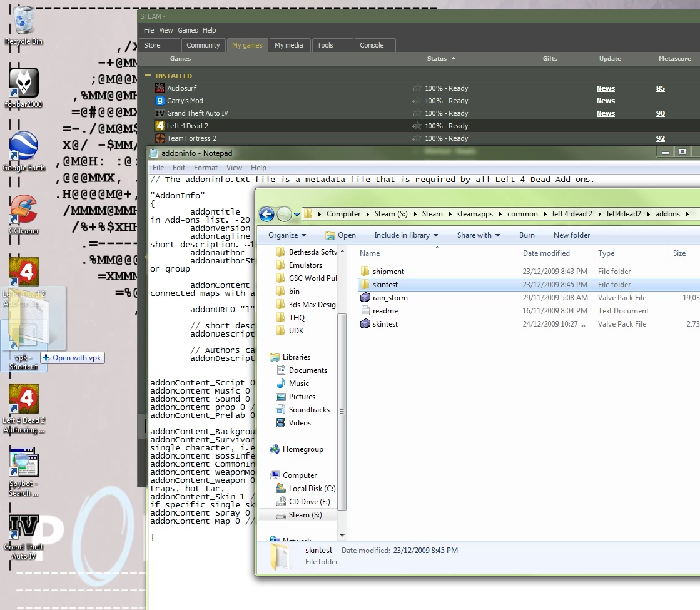Expand the breadcrumb arrow after Computer
Viewport: 700px width, 610px height.
point(367,215)
